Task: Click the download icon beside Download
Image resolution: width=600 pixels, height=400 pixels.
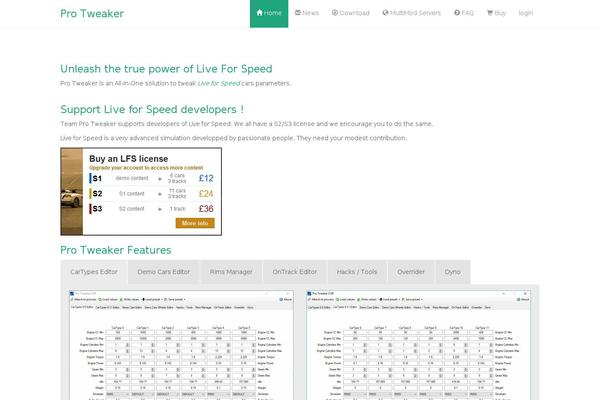Action: pyautogui.click(x=335, y=13)
